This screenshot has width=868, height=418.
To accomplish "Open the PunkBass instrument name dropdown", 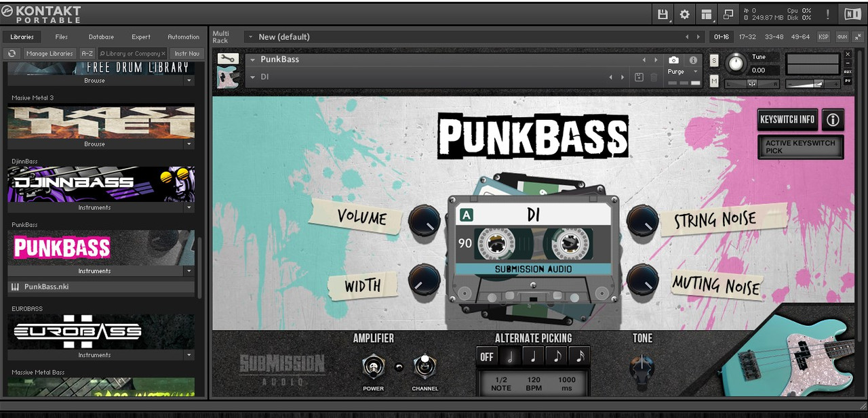I will (x=252, y=60).
